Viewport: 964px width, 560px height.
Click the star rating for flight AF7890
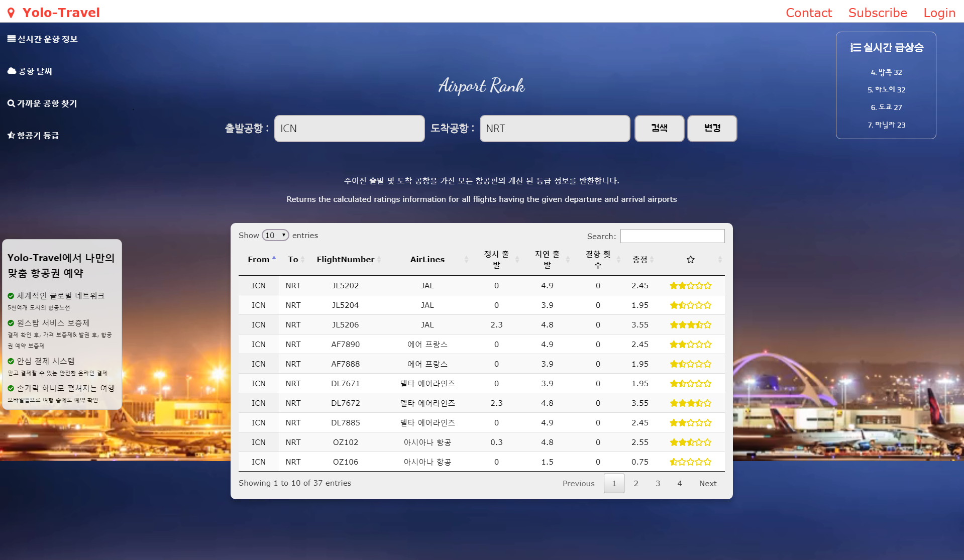pyautogui.click(x=691, y=345)
